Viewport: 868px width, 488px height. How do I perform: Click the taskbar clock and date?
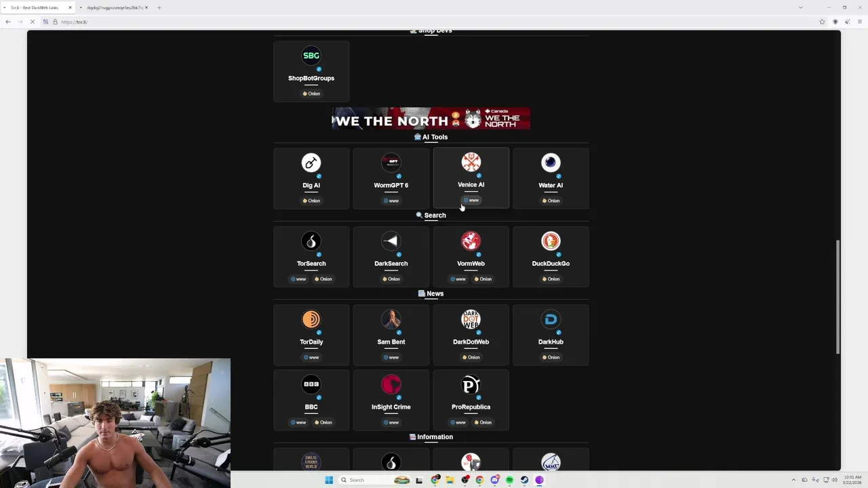tap(852, 480)
